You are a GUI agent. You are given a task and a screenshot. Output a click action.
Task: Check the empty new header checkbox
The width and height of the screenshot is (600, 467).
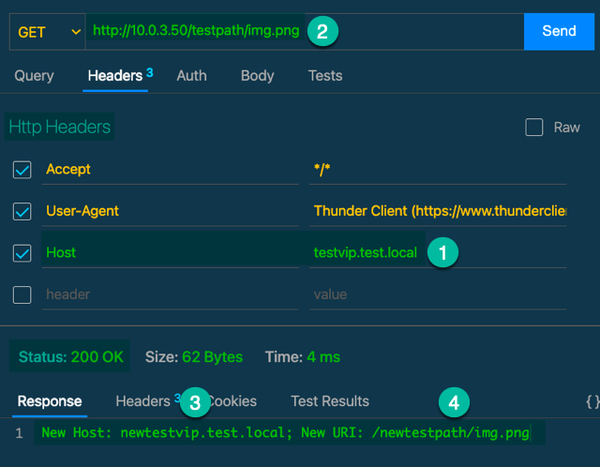point(22,295)
